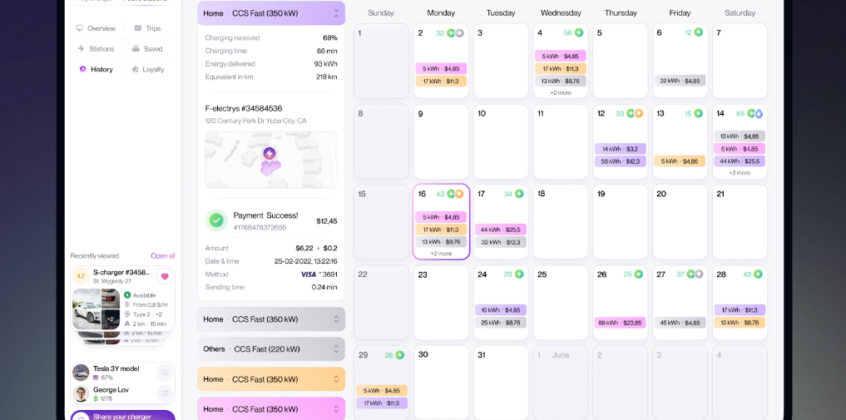Click the Loyalty icon in the sidebar
Image resolution: width=846 pixels, height=420 pixels.
pos(135,69)
